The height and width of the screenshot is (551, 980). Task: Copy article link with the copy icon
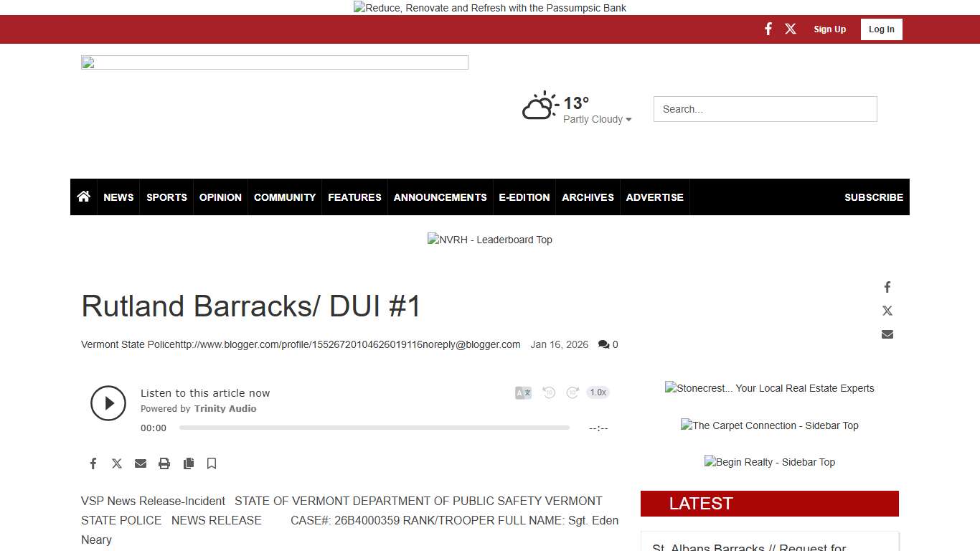[189, 463]
